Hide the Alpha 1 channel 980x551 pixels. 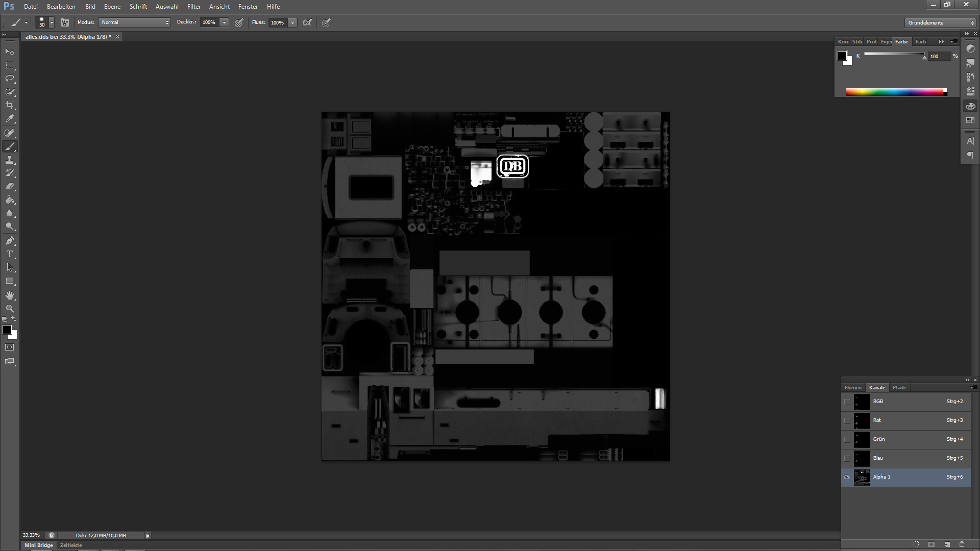tap(847, 477)
